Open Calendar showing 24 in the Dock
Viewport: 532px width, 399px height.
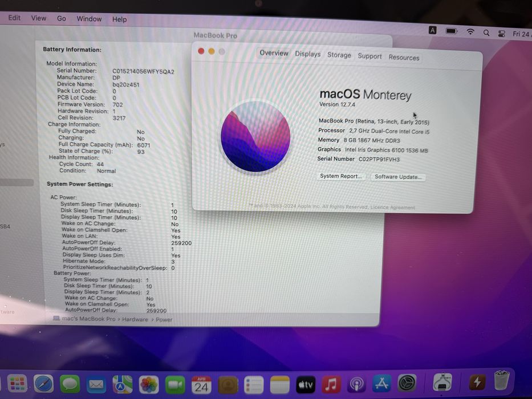[201, 385]
